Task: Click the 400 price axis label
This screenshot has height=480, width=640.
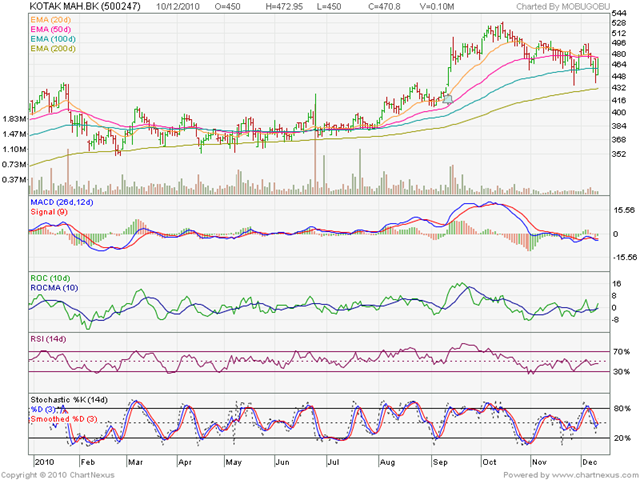Action: click(x=619, y=112)
